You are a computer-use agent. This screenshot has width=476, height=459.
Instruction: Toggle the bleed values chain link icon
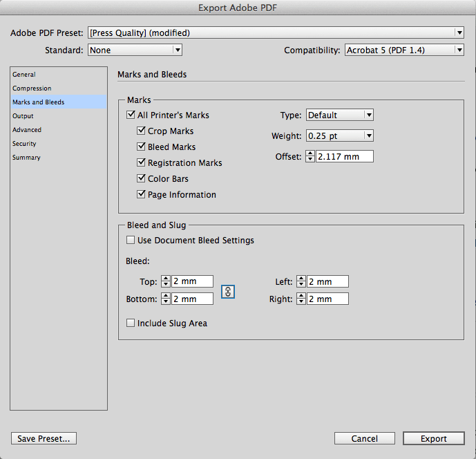coord(228,292)
